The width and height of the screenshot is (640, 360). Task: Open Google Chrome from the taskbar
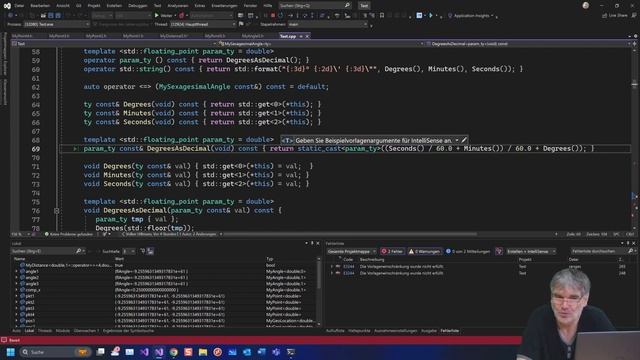(174, 352)
